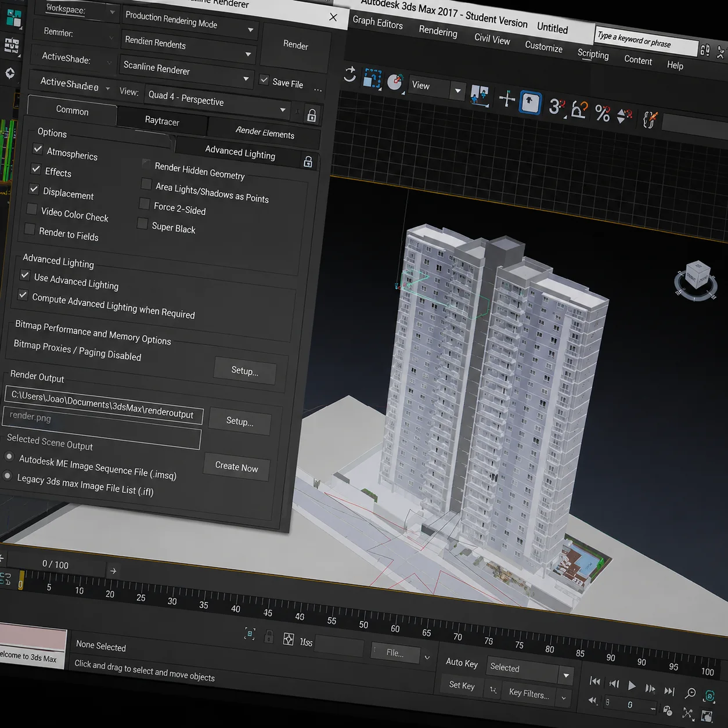Open the Rendering menu
This screenshot has height=728, width=728.
pyautogui.click(x=438, y=31)
